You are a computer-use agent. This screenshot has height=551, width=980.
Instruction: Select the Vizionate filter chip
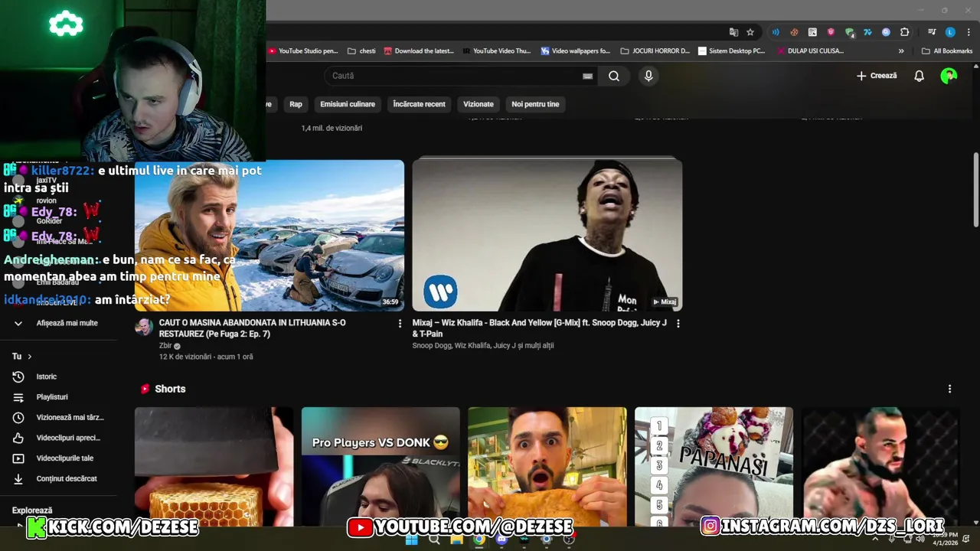(479, 104)
